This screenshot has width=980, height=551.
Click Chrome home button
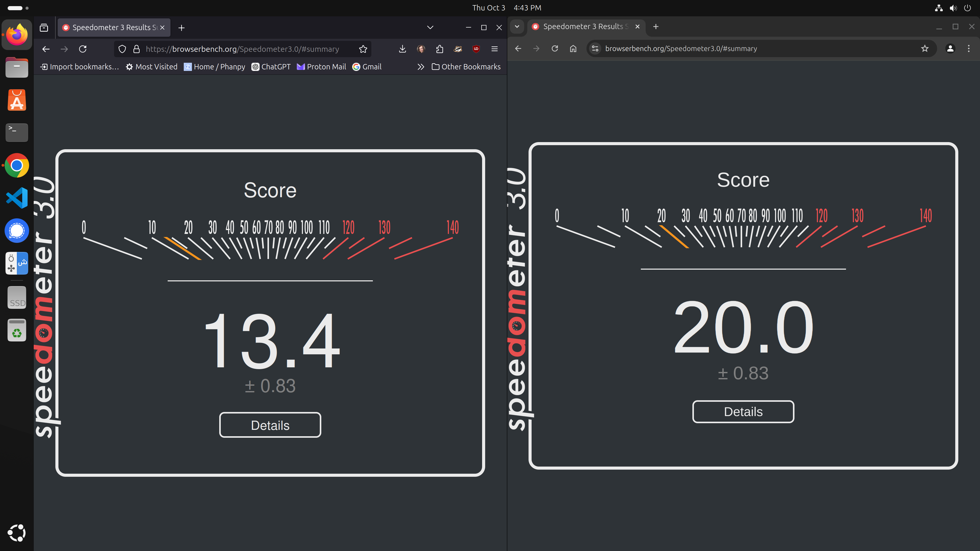pyautogui.click(x=573, y=48)
